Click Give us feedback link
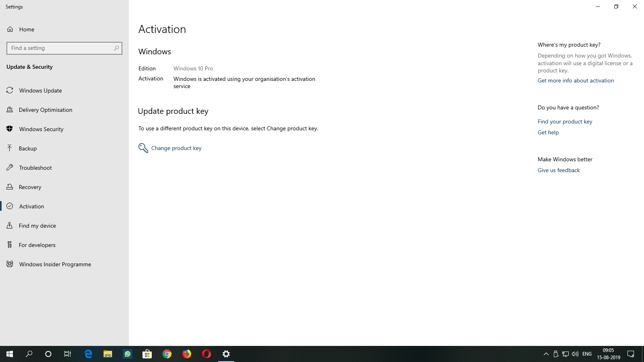This screenshot has width=644, height=362. click(559, 170)
